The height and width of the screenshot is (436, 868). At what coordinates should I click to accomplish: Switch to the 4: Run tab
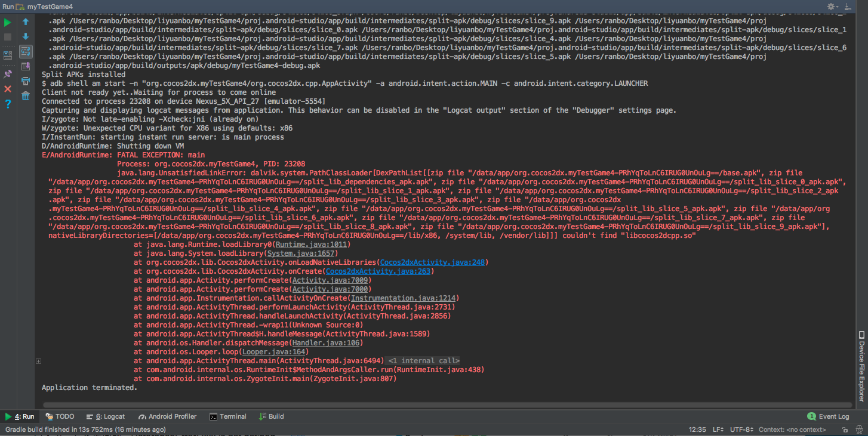(20, 416)
